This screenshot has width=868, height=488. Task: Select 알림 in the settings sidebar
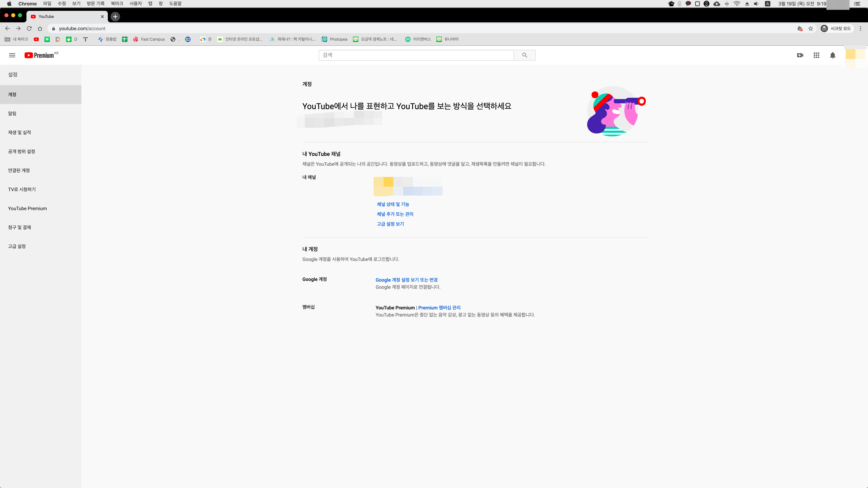pos(41,114)
